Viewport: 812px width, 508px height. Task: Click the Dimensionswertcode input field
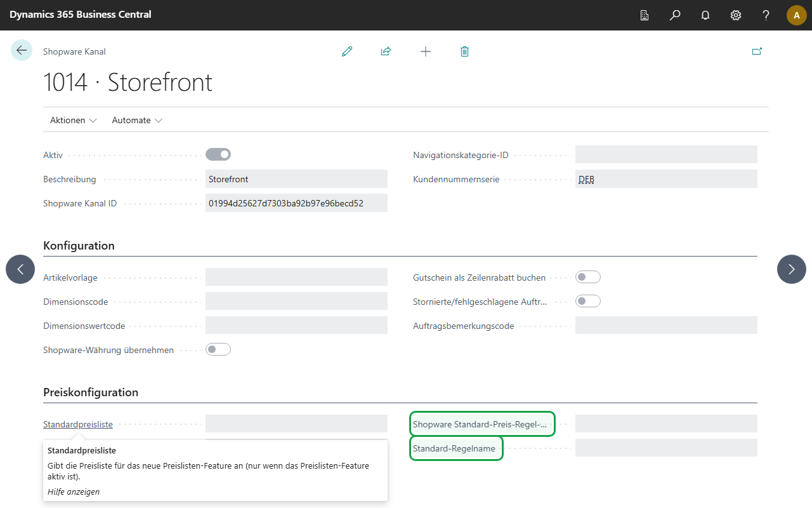[x=296, y=325]
